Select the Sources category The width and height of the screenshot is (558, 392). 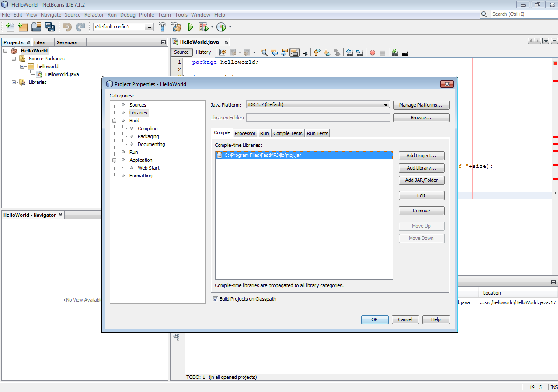138,105
